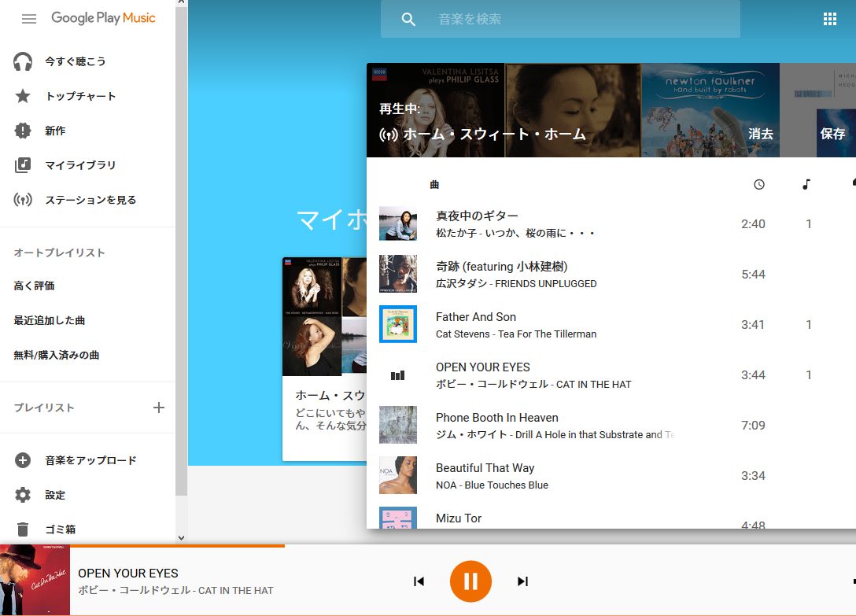Select song title Phone Booth In Heaven

click(x=497, y=418)
